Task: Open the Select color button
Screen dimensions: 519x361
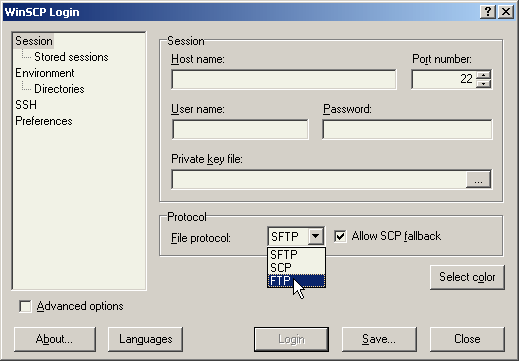Action: click(467, 277)
